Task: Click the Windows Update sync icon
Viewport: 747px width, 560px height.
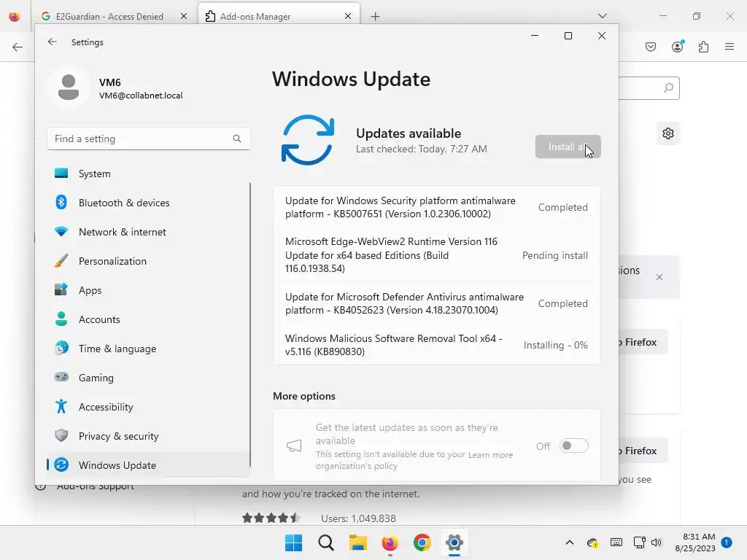Action: tap(308, 139)
